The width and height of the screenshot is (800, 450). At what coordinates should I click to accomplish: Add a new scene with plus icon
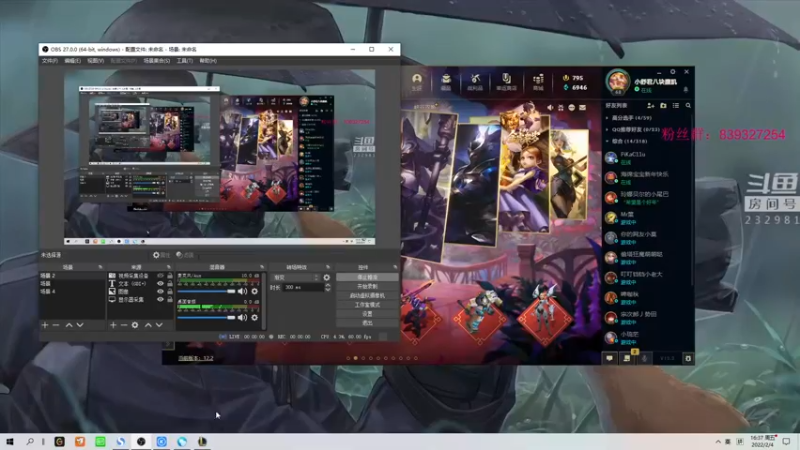[45, 325]
